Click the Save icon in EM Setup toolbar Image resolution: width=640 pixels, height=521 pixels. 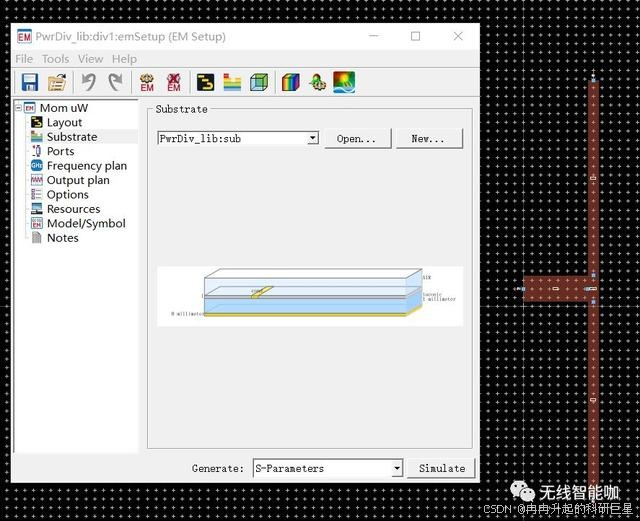pos(30,82)
